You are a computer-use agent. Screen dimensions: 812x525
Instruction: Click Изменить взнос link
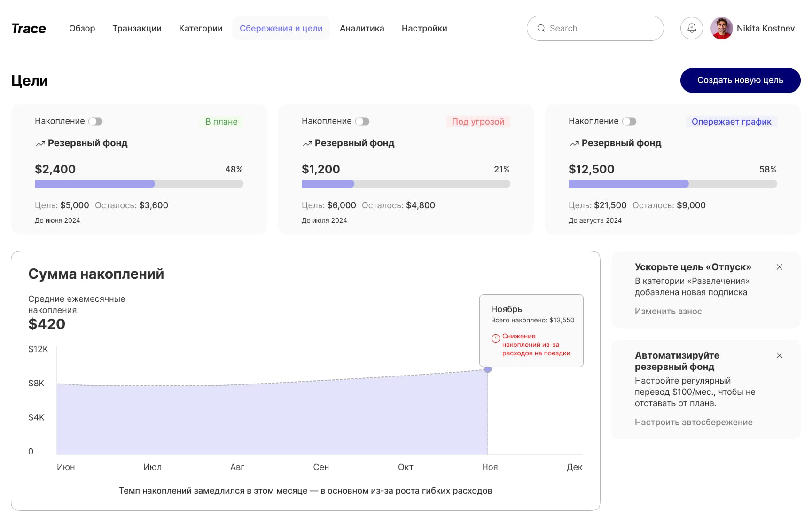pos(668,311)
